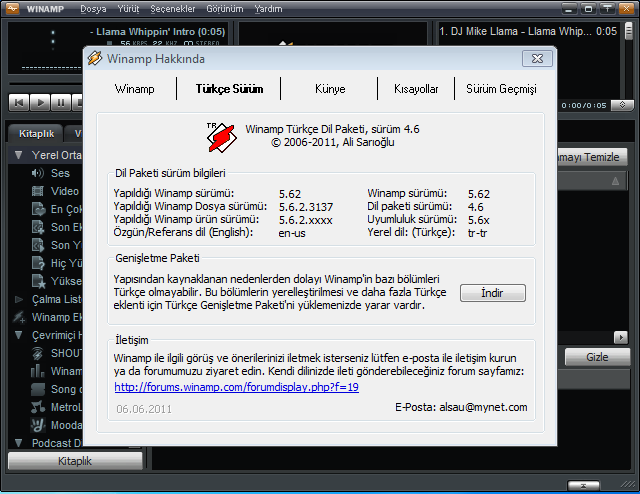Viewport: 640px width, 494px height.
Task: Click the previous track button
Action: [x=19, y=102]
